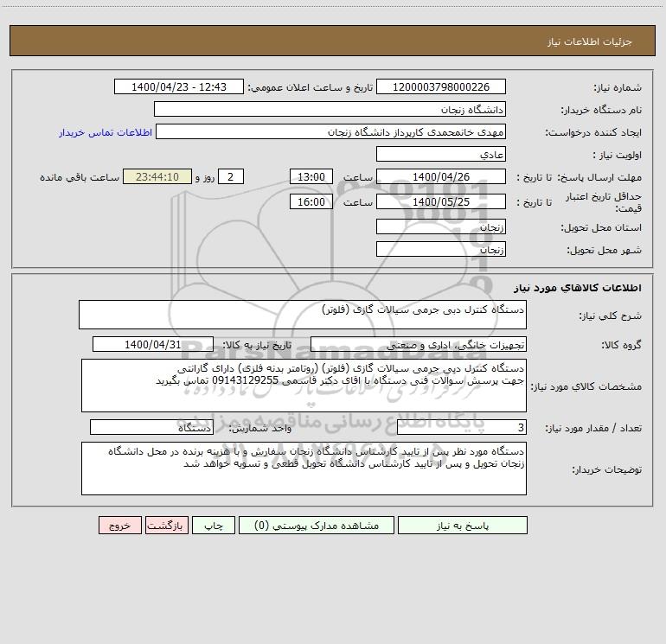Click the label شماره نیاز

[618, 87]
